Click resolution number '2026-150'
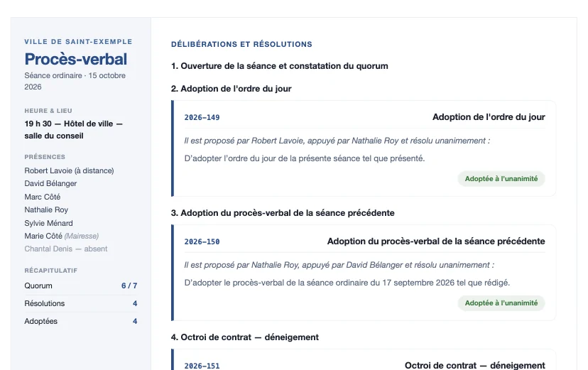 point(202,241)
